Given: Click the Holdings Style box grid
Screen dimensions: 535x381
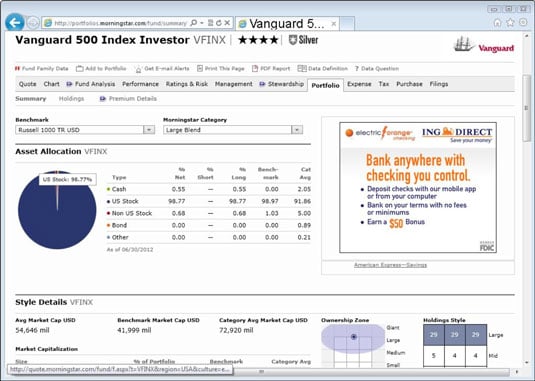Looking at the screenshot, I should coord(455,346).
